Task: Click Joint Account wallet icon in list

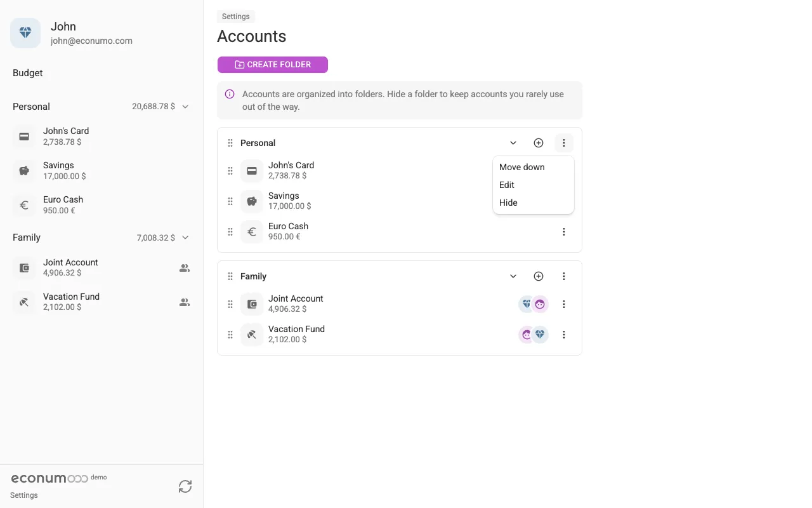Action: (252, 304)
